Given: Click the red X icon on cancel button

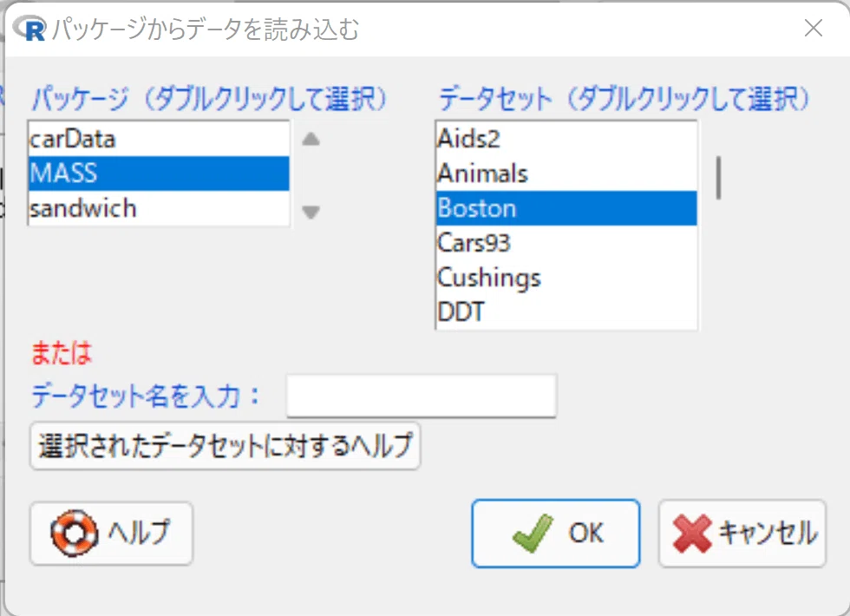Looking at the screenshot, I should [x=692, y=533].
